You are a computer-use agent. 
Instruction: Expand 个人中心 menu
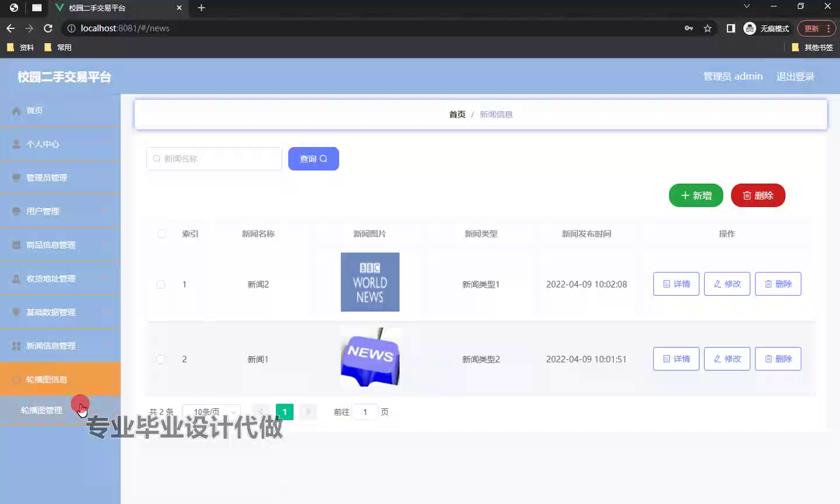(x=60, y=144)
